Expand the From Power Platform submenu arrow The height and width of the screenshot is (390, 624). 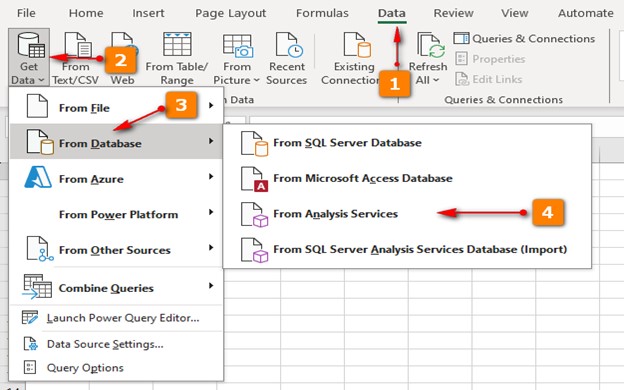pyautogui.click(x=211, y=212)
